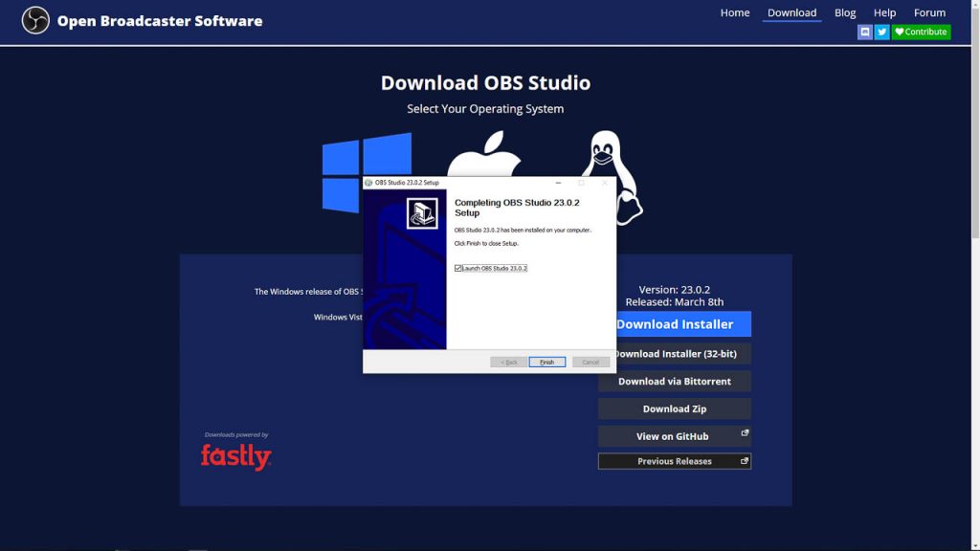Viewport: 980px width, 551px height.
Task: Open the Help menu item
Action: point(884,12)
